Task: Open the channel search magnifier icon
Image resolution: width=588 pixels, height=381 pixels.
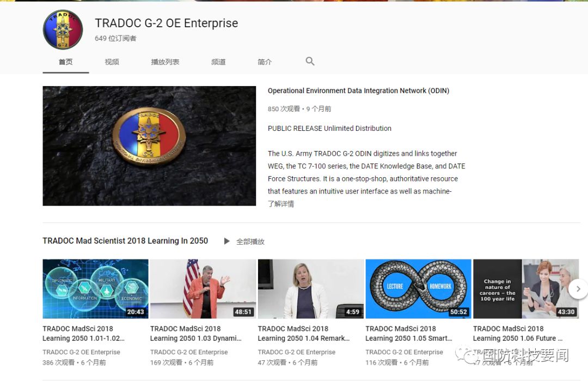Action: click(310, 61)
